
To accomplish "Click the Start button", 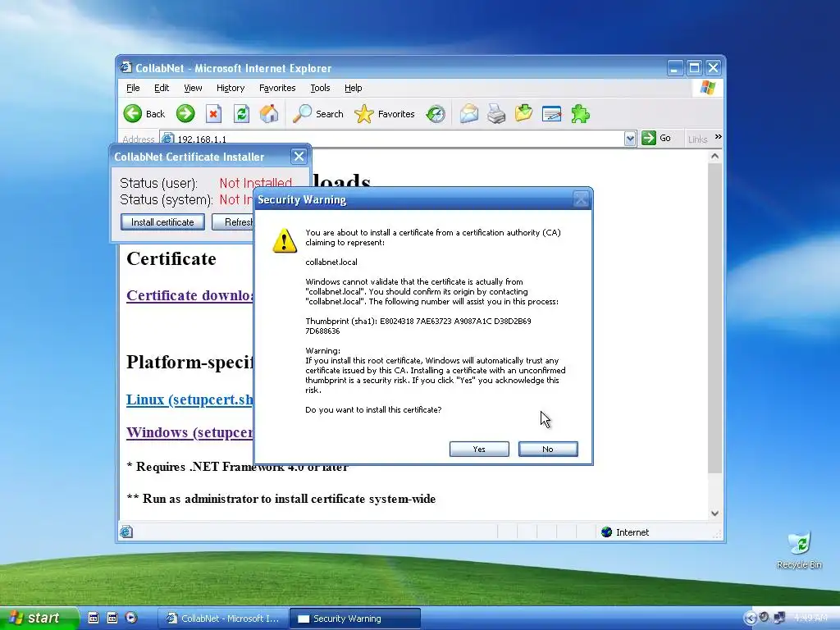I will coord(39,618).
